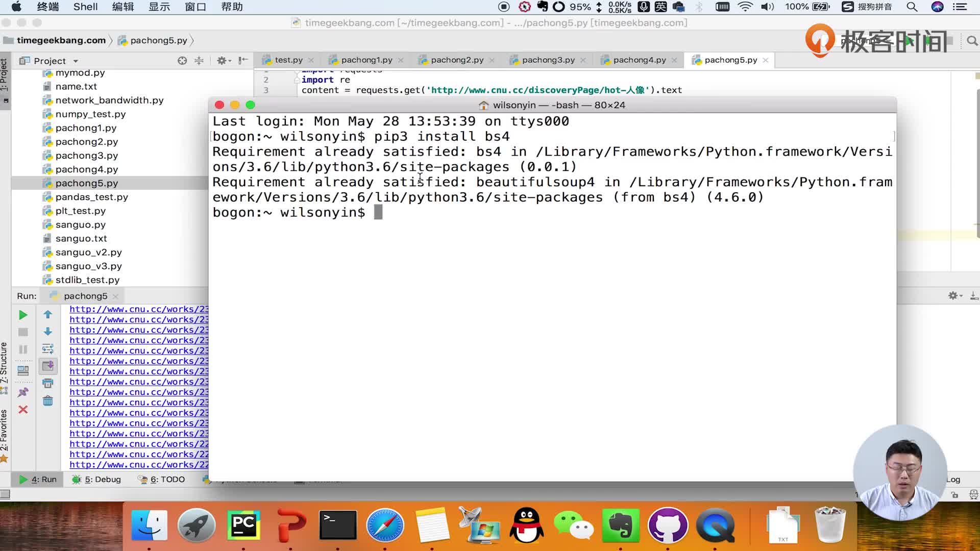Image resolution: width=980 pixels, height=551 pixels.
Task: Toggle soft-wrap in Run console
Action: [48, 349]
